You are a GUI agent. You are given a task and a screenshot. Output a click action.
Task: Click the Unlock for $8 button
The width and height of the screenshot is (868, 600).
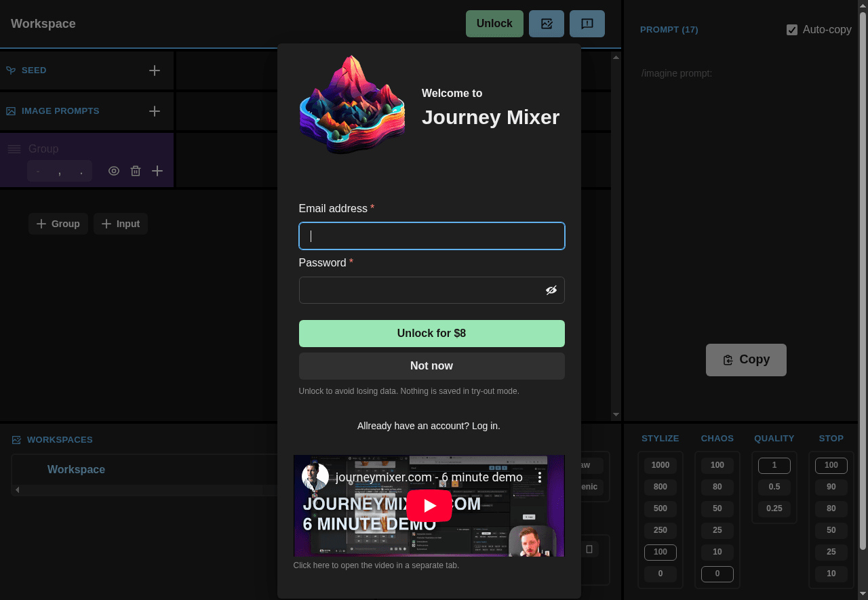[431, 333]
